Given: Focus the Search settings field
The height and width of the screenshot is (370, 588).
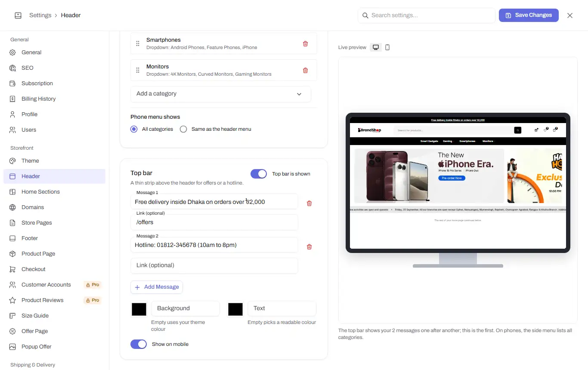Looking at the screenshot, I should click(427, 15).
